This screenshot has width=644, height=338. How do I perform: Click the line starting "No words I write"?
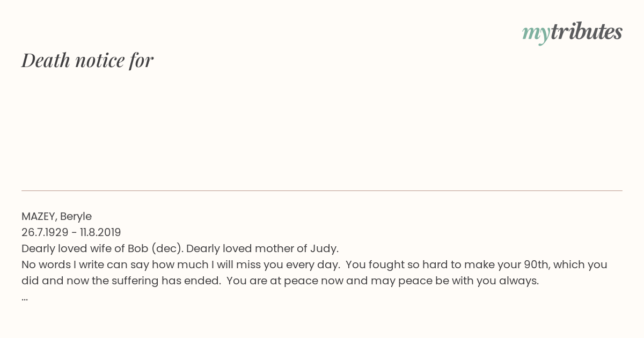click(x=314, y=264)
